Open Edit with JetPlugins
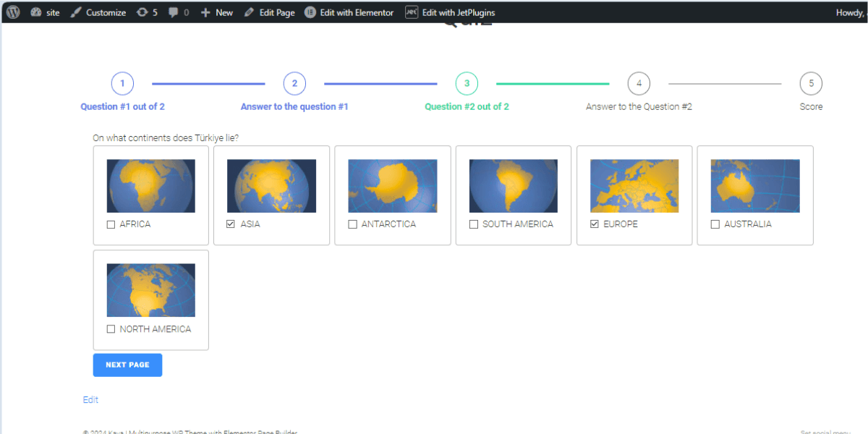 pos(449,12)
